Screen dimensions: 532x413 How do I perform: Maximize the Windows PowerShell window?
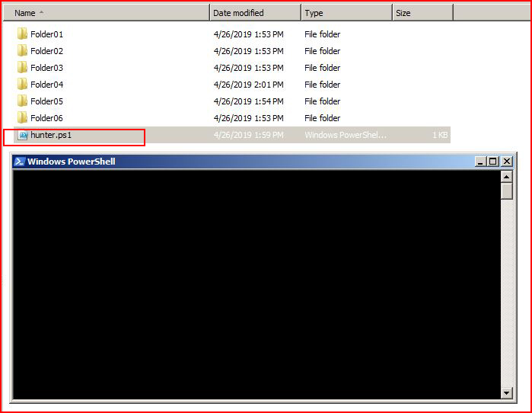tap(493, 162)
